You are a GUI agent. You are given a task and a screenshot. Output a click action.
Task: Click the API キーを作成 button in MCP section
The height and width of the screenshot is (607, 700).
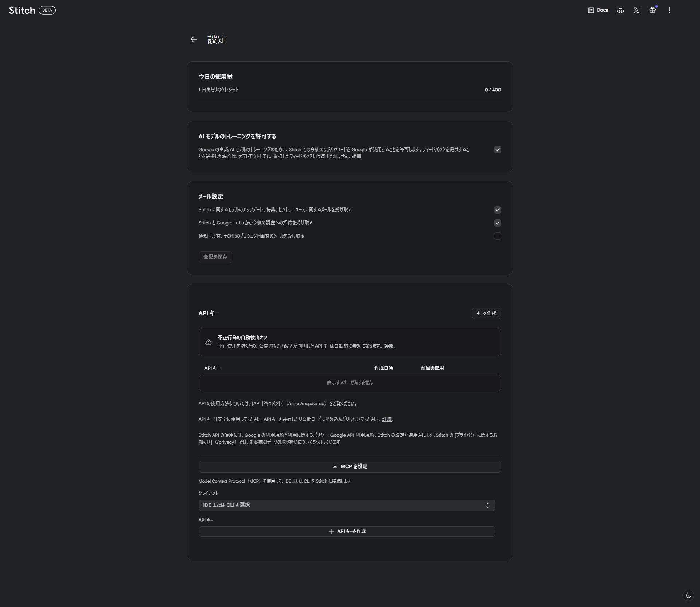click(347, 532)
